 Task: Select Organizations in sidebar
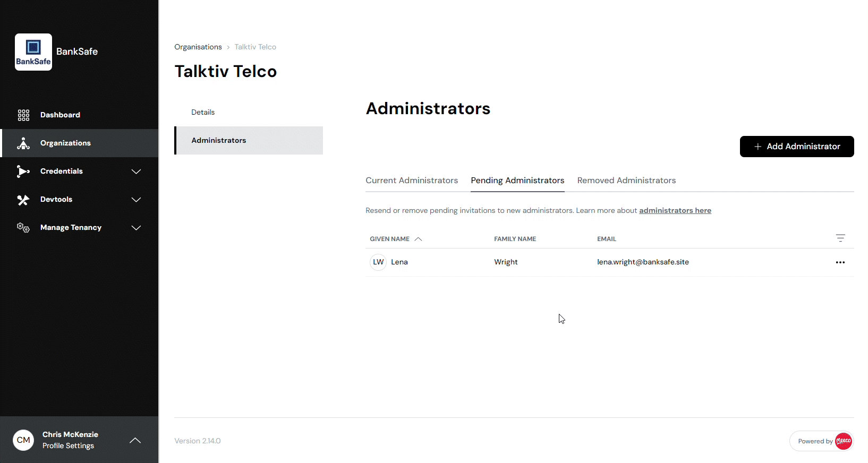(79, 143)
